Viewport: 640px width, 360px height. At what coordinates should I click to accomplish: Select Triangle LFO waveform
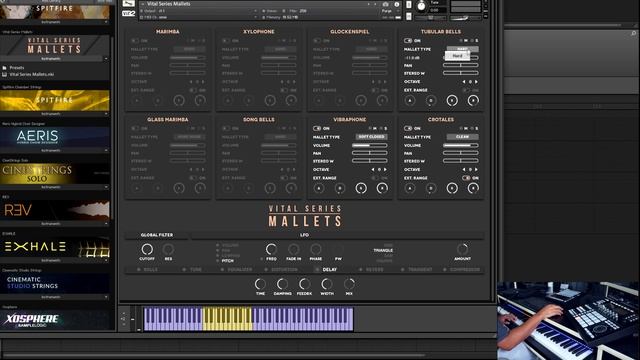383,251
